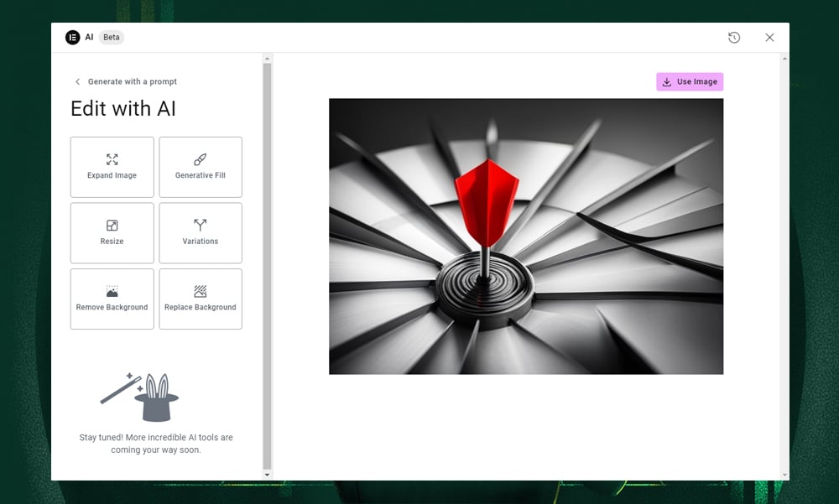Click the left panel scrollbar up arrow
This screenshot has width=839, height=504.
coord(268,59)
